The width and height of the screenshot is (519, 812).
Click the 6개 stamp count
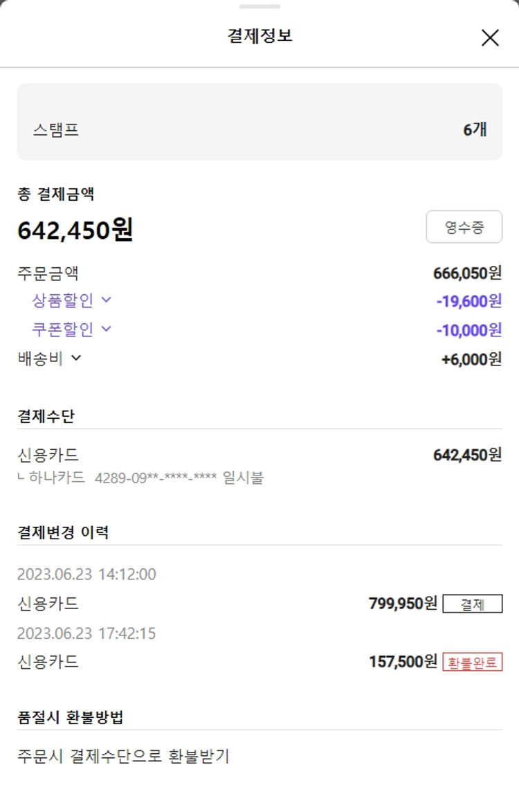[x=475, y=129]
